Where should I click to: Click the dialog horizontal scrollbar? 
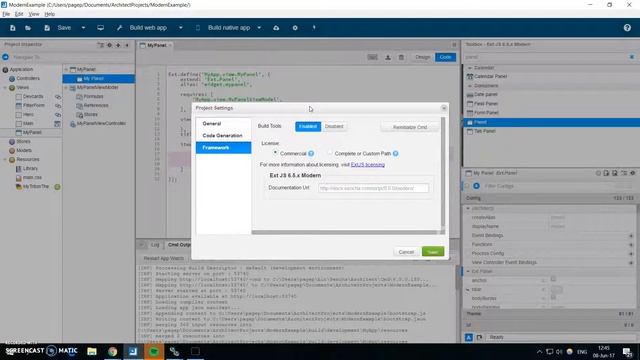click(x=344, y=232)
